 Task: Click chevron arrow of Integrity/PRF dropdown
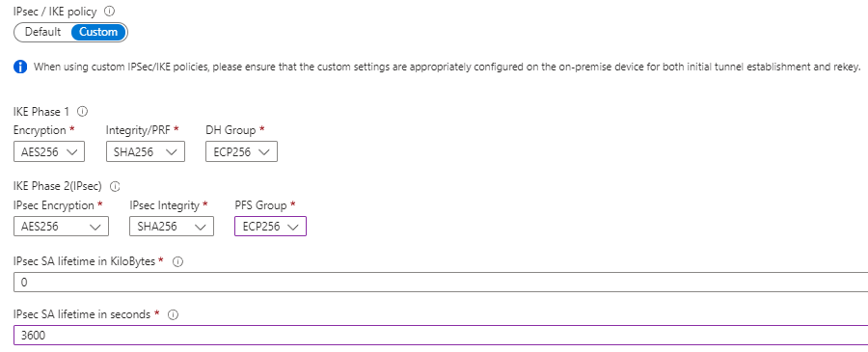tap(172, 152)
